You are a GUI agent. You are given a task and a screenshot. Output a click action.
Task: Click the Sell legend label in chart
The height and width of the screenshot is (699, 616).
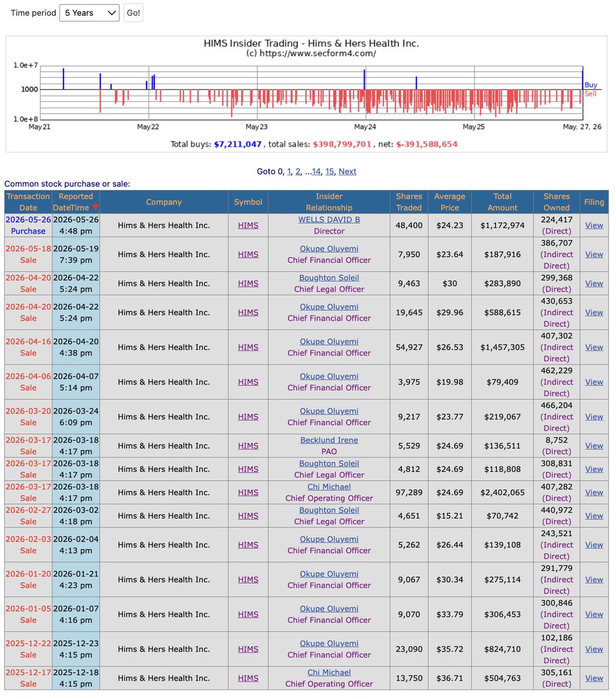(x=590, y=93)
